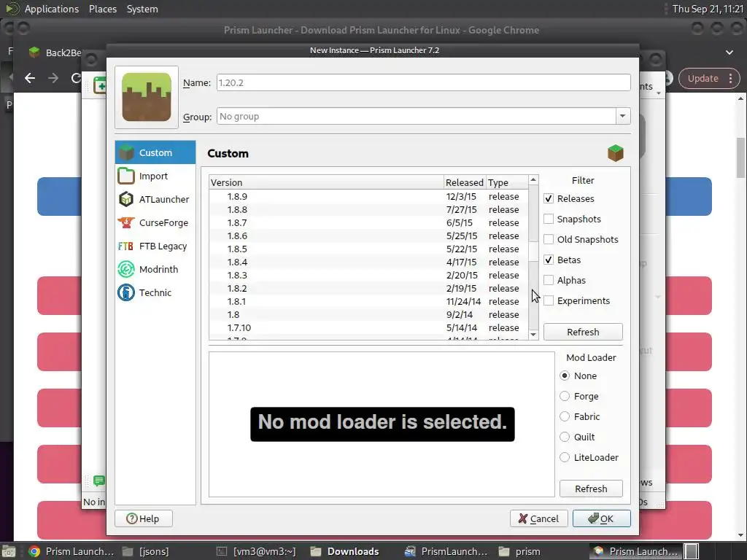This screenshot has width=747, height=560.
Task: Open the Import page icon
Action: (126, 176)
